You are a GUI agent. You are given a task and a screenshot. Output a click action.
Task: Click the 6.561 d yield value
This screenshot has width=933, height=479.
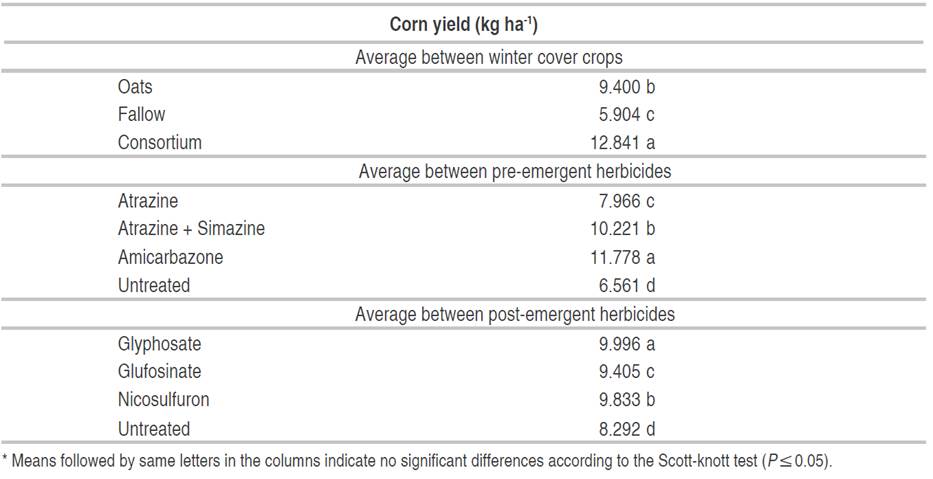(x=627, y=285)
